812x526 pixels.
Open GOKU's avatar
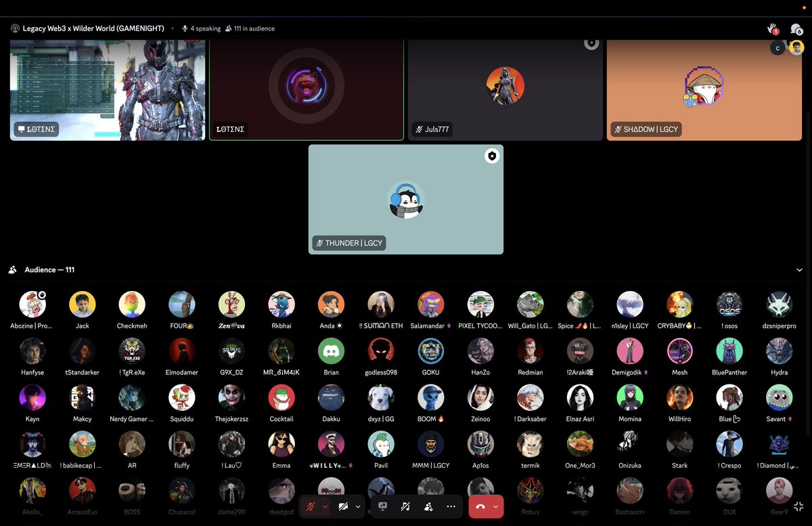pos(431,351)
